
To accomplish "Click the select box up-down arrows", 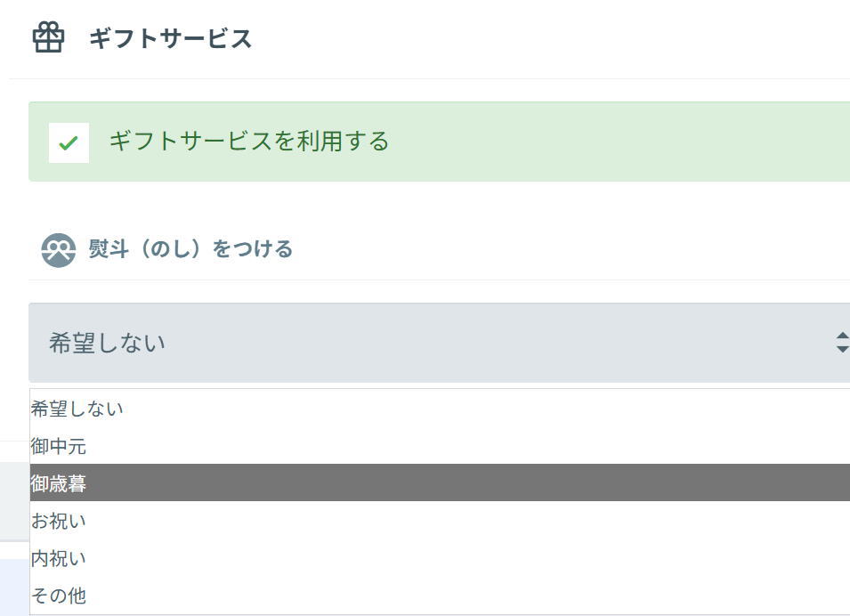I will [841, 343].
